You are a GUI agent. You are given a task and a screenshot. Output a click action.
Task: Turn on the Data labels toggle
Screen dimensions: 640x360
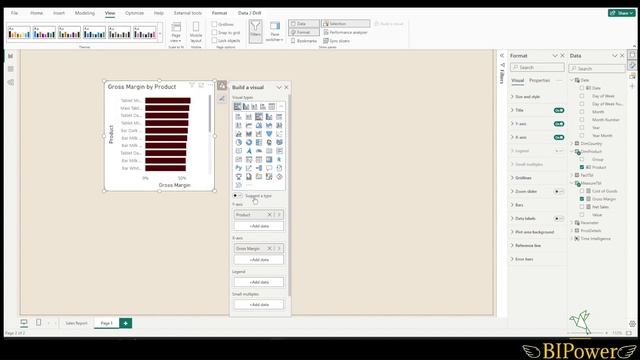[x=559, y=218]
